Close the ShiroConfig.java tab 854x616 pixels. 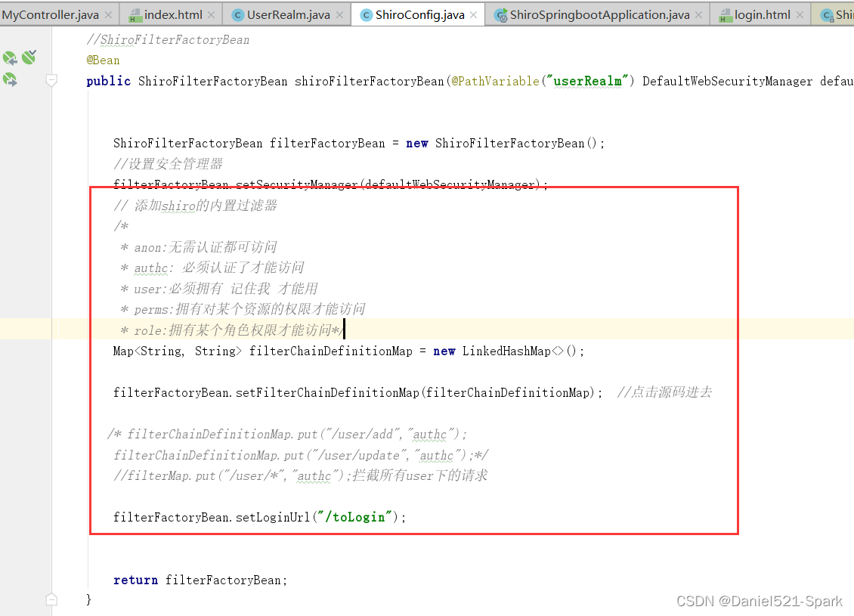click(x=473, y=15)
